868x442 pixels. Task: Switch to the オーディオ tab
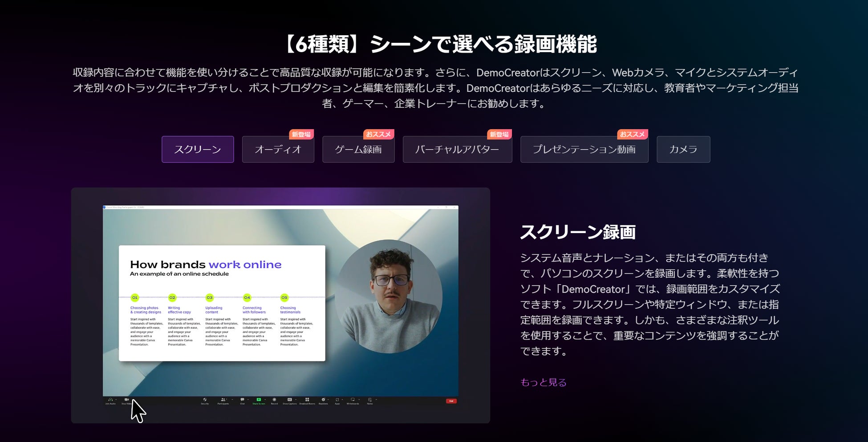coord(278,149)
